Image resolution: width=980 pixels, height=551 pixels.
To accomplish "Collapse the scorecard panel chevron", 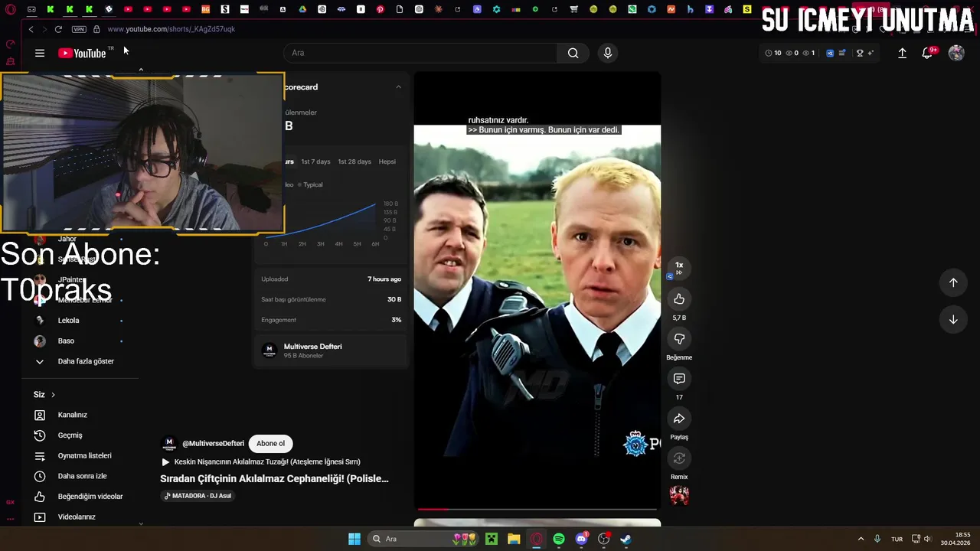I will [x=398, y=87].
